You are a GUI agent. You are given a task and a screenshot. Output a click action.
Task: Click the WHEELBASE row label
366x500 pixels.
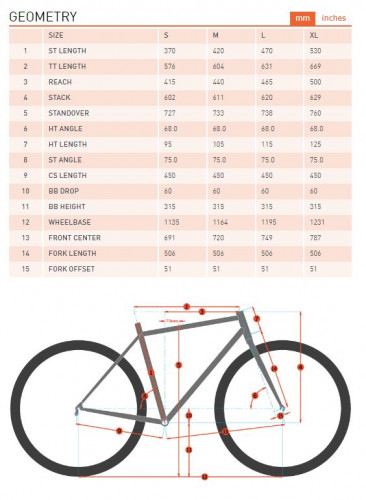pyautogui.click(x=70, y=222)
